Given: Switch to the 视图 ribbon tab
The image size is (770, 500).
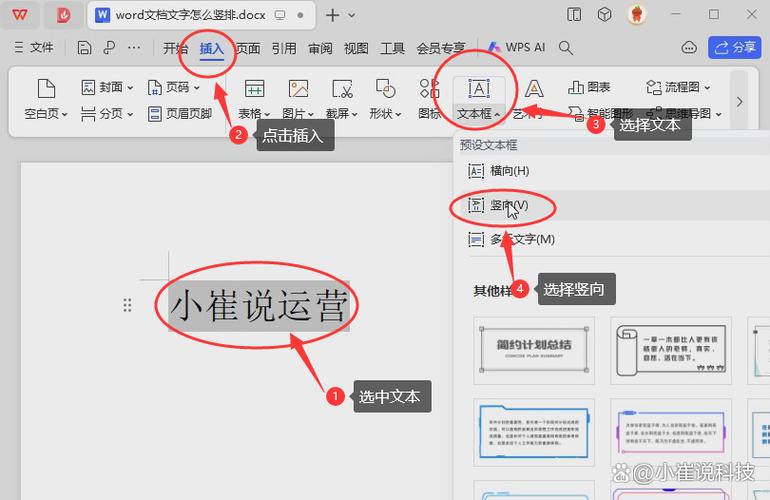Looking at the screenshot, I should tap(356, 48).
